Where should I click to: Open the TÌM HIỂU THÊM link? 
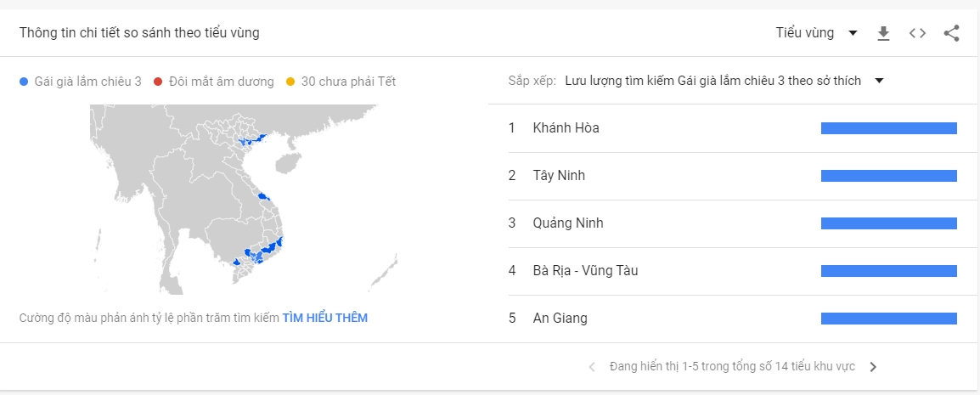[x=325, y=319]
